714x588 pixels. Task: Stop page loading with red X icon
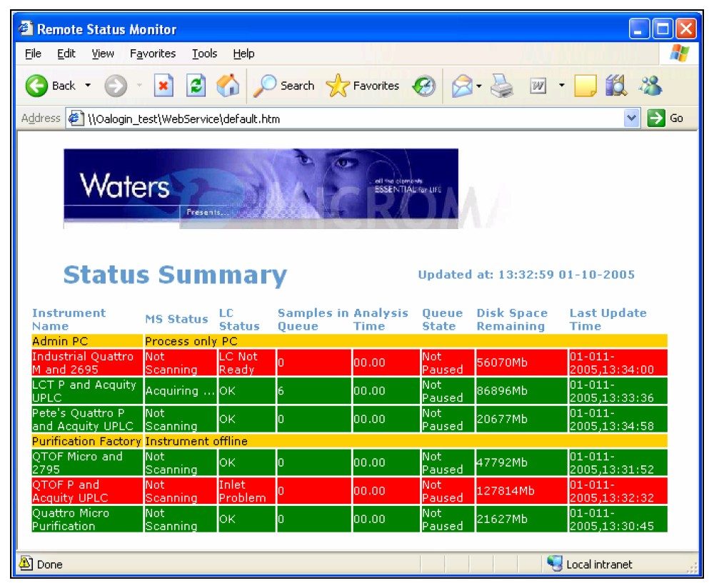(163, 86)
